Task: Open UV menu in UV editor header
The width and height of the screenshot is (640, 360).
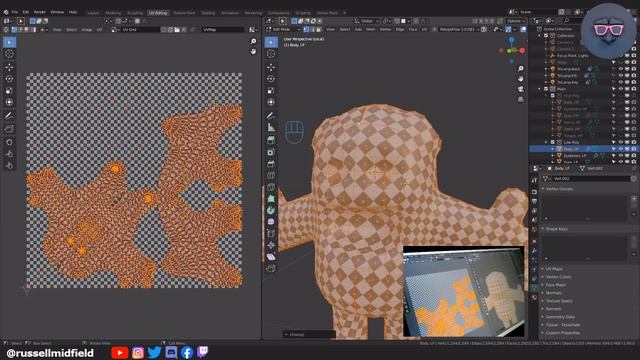Action: (99, 29)
